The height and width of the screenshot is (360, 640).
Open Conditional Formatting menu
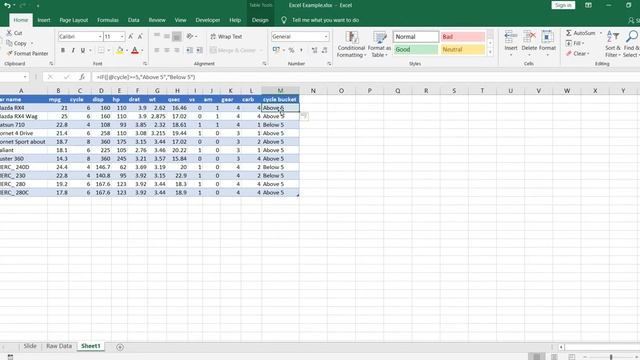click(x=351, y=44)
